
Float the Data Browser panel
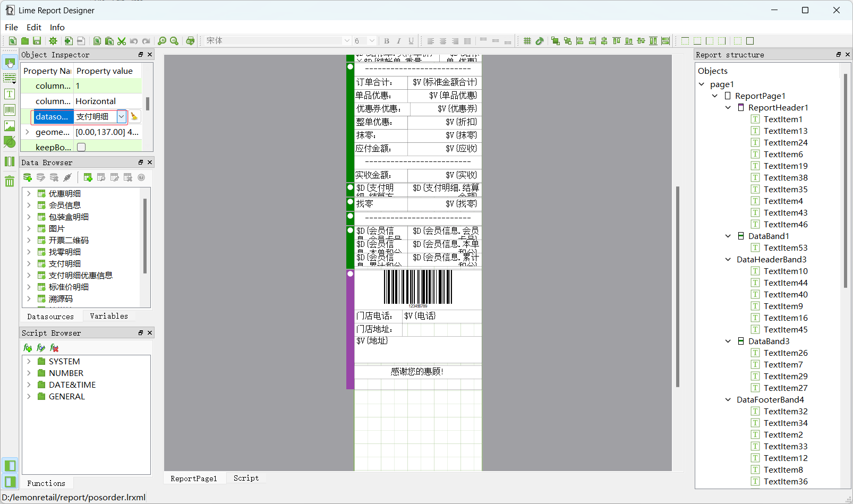coord(141,163)
